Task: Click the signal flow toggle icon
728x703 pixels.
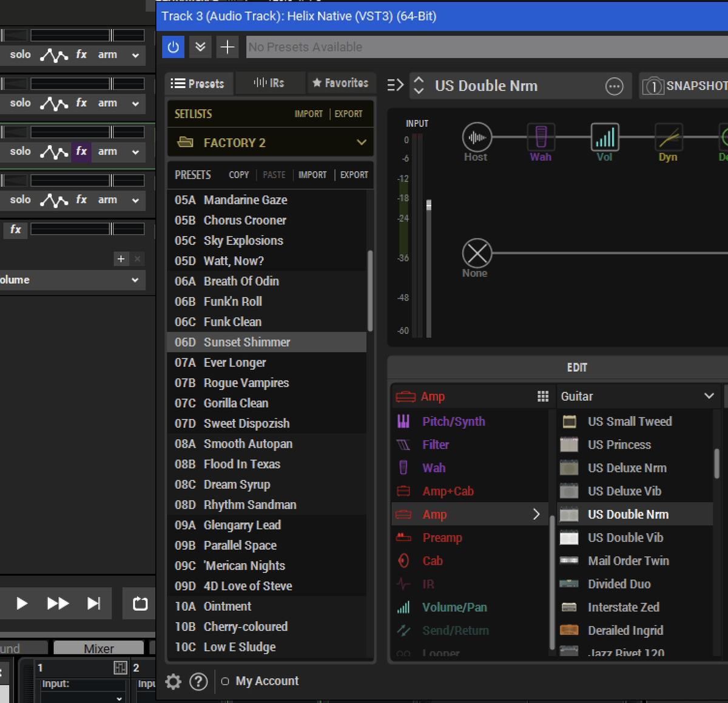Action: tap(396, 86)
